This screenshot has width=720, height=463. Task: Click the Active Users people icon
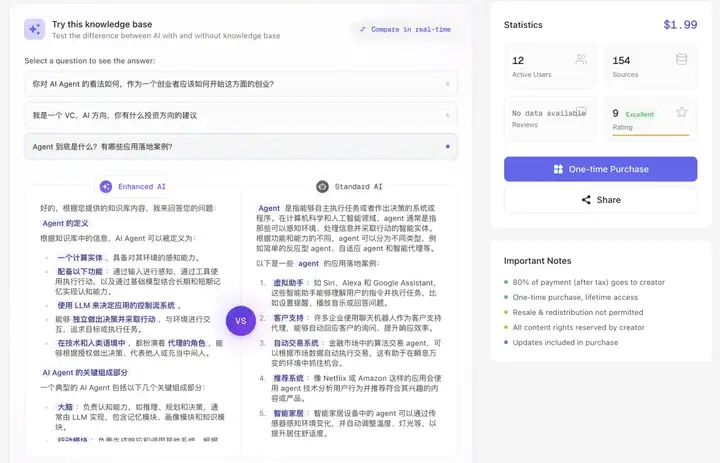pos(581,59)
